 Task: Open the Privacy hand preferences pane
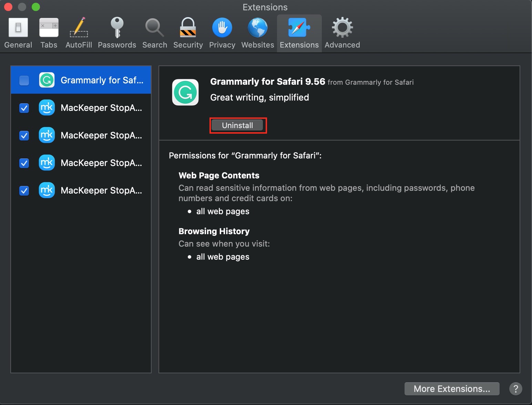coord(222,33)
